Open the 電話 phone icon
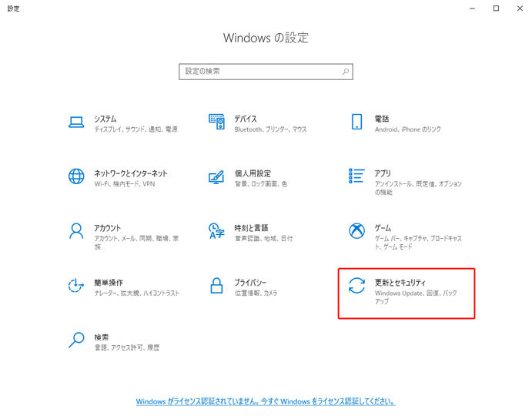 (356, 122)
